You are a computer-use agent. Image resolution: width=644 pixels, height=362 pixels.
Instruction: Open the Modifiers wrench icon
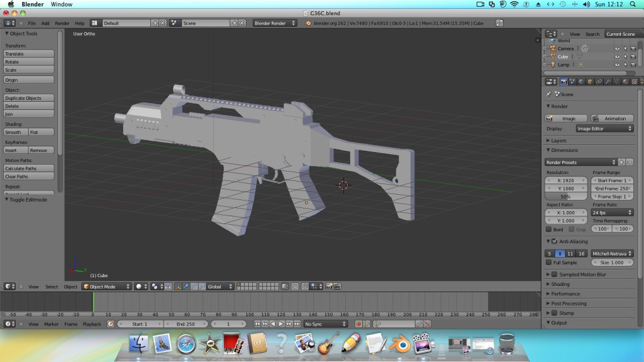tap(608, 82)
